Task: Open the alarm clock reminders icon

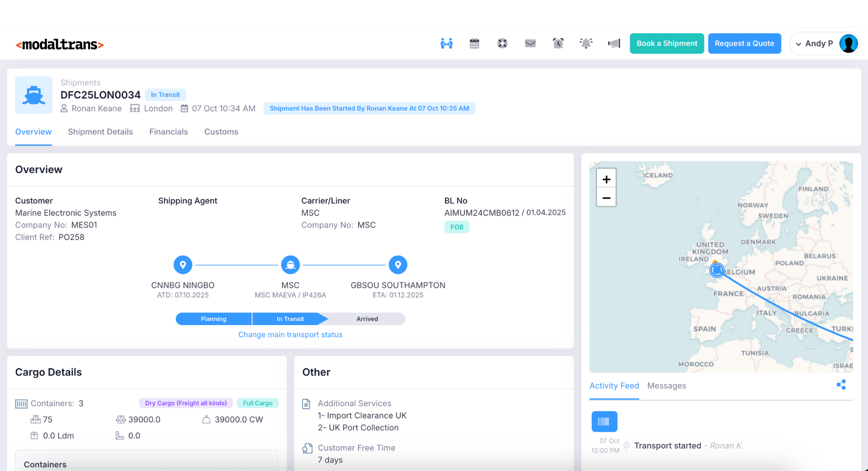Action: (x=558, y=43)
